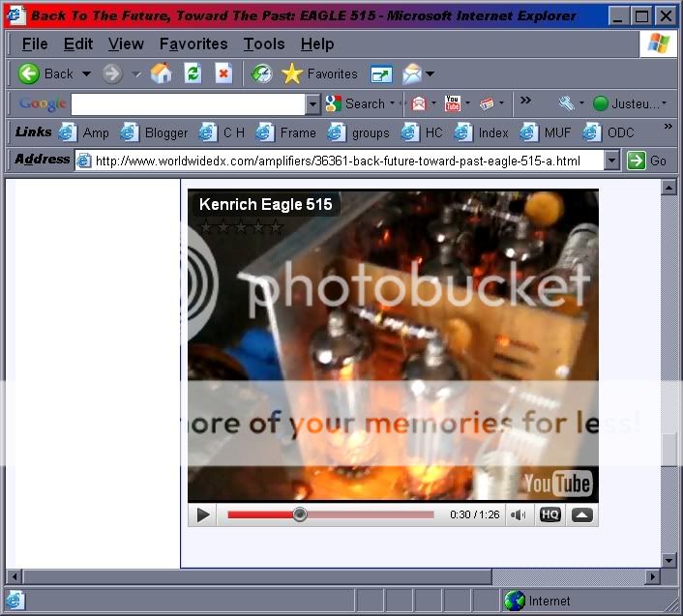Click the red Stop loading icon
This screenshot has height=616, width=683.
pos(223,73)
